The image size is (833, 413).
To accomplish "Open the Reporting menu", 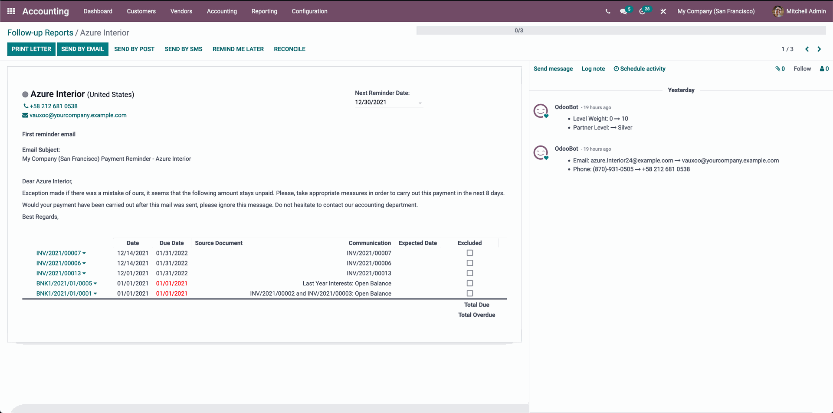I will tap(264, 11).
